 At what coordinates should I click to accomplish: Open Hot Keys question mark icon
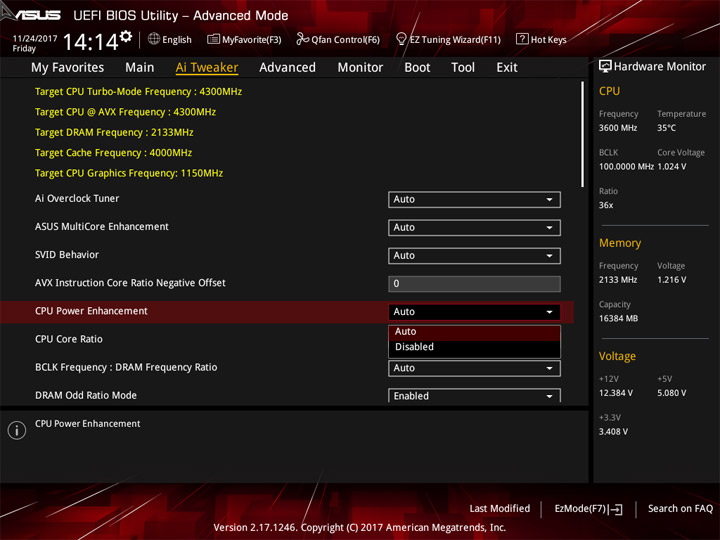(522, 39)
